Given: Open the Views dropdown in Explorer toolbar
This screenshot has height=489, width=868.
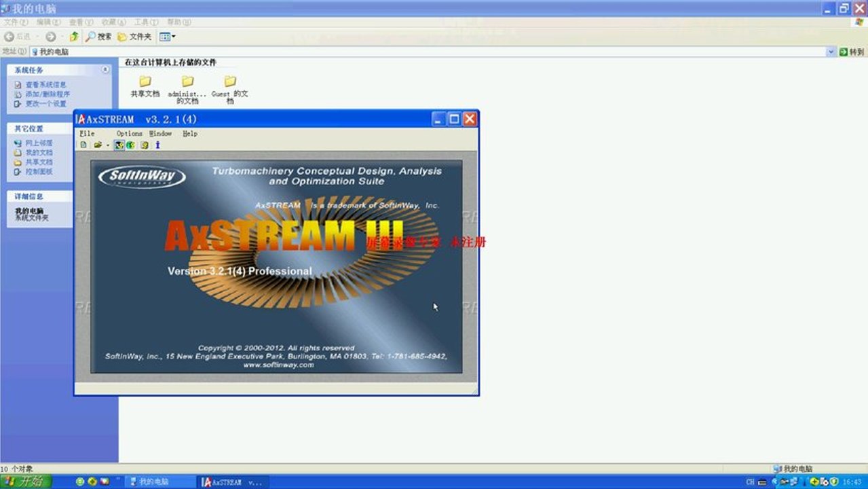Looking at the screenshot, I should [x=168, y=37].
